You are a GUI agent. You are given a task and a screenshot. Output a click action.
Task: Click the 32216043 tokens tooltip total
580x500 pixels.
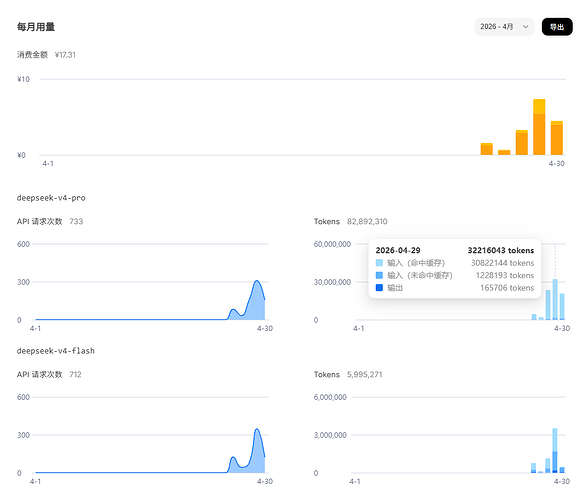501,250
